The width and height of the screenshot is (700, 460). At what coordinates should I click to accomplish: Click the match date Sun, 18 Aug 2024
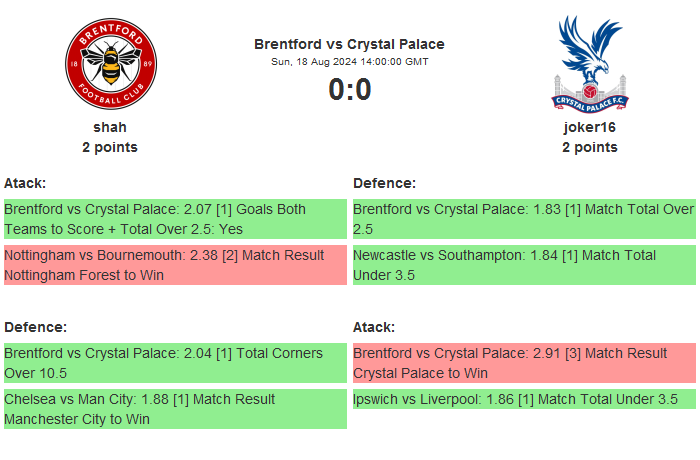click(x=349, y=62)
